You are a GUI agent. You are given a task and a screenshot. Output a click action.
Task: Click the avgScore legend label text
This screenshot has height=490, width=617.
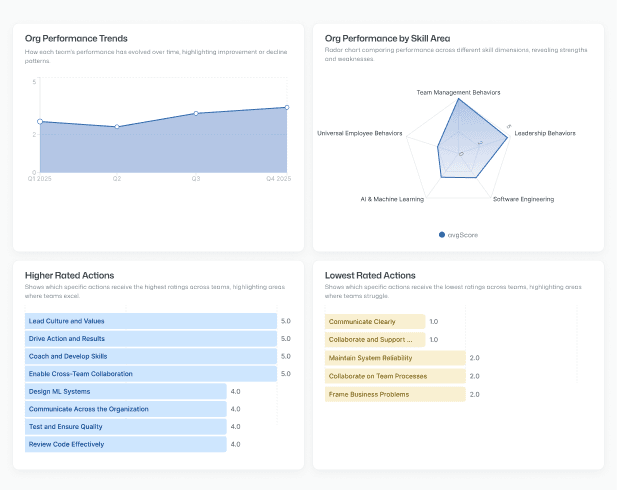(462, 235)
